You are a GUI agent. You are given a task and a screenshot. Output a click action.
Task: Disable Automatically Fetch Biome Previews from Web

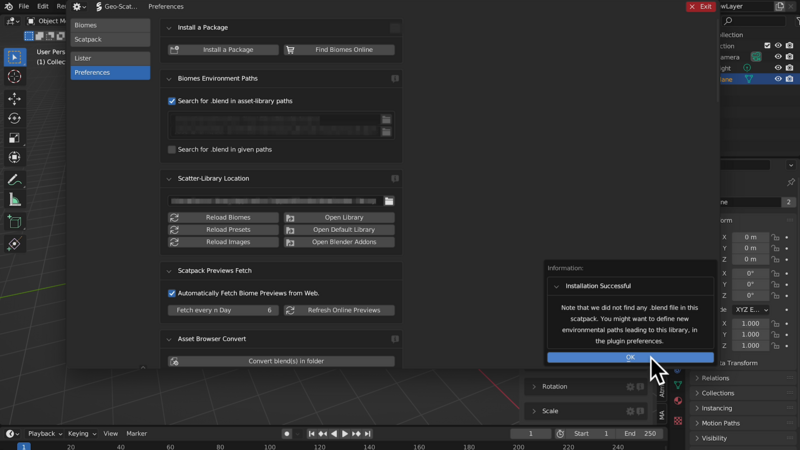pos(172,293)
